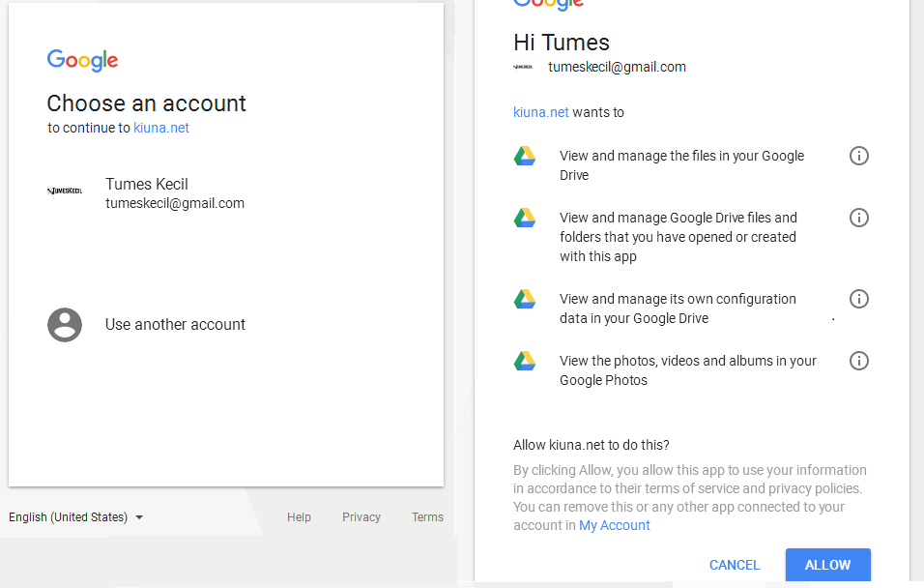Click the Tumes Kecil profile thumbnail
Image resolution: width=924 pixels, height=588 pixels.
tap(65, 191)
